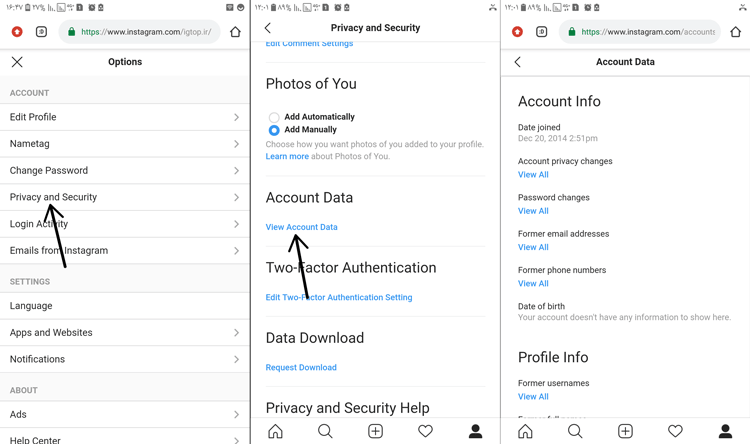Click the View Account Data link
Screen dimensions: 750x444
click(x=301, y=227)
